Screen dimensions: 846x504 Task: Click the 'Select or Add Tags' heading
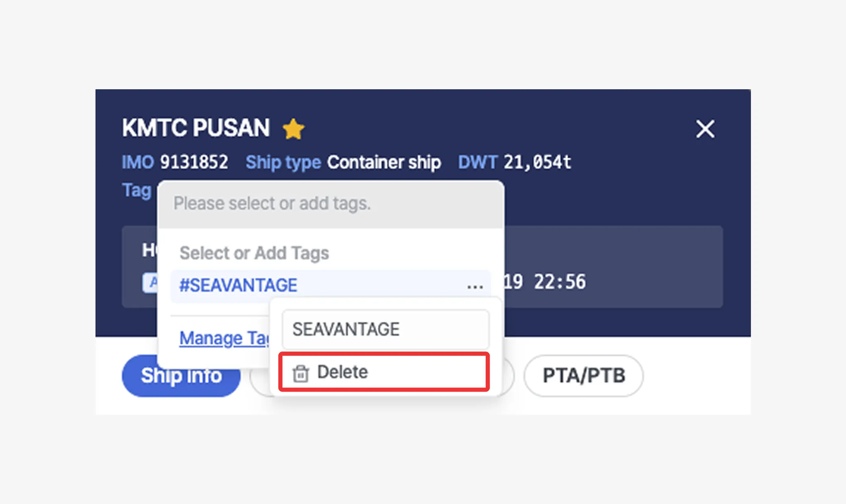point(254,253)
